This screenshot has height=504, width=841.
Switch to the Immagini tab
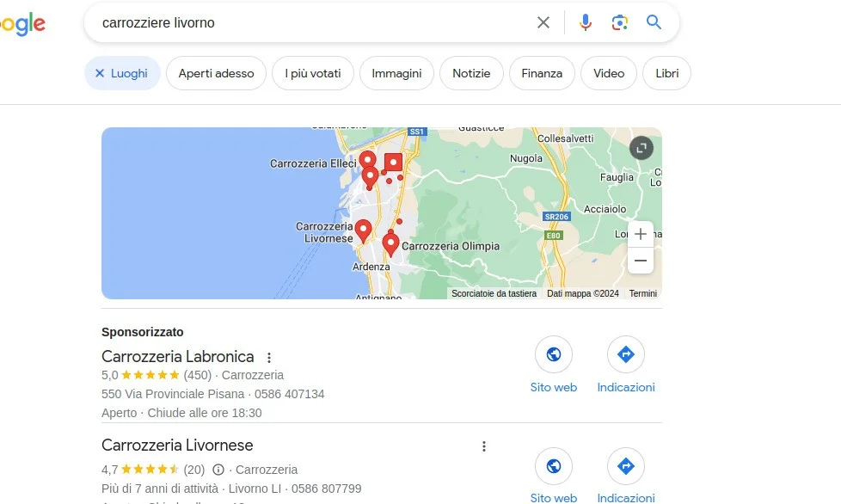396,73
